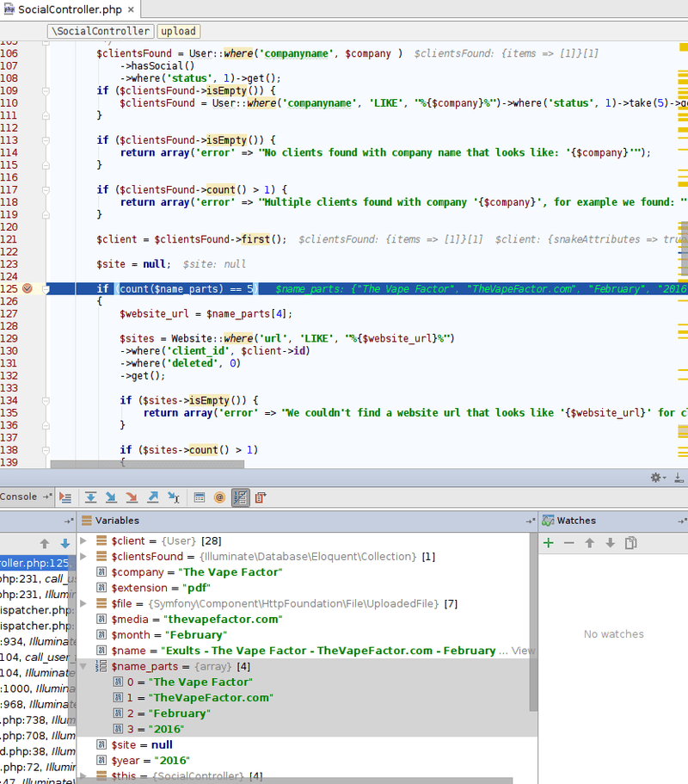
Task: Toggle the breakpoint on line 125
Action: (x=27, y=289)
